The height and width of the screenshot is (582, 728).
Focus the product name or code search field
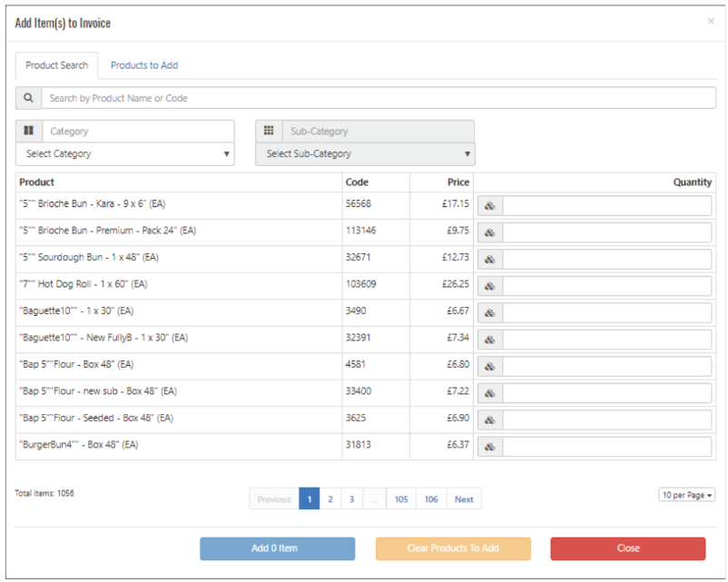pyautogui.click(x=377, y=98)
